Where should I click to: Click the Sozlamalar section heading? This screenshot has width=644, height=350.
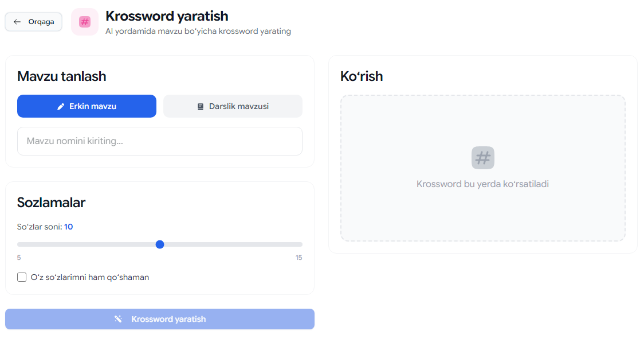click(52, 203)
